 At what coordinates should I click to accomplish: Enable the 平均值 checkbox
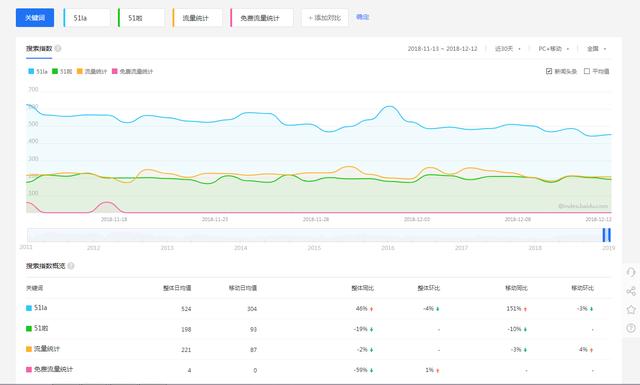[x=587, y=71]
